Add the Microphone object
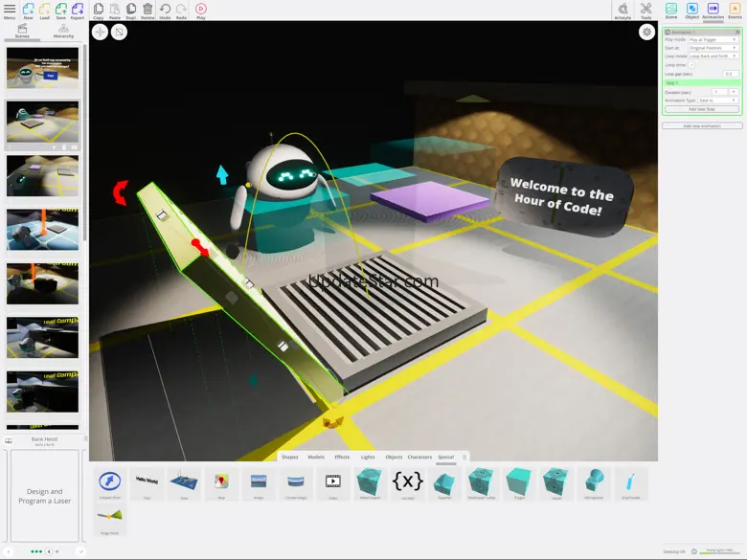 point(594,483)
